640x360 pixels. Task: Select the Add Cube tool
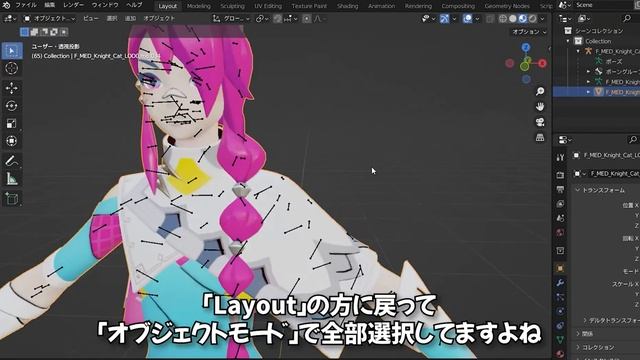[11, 199]
